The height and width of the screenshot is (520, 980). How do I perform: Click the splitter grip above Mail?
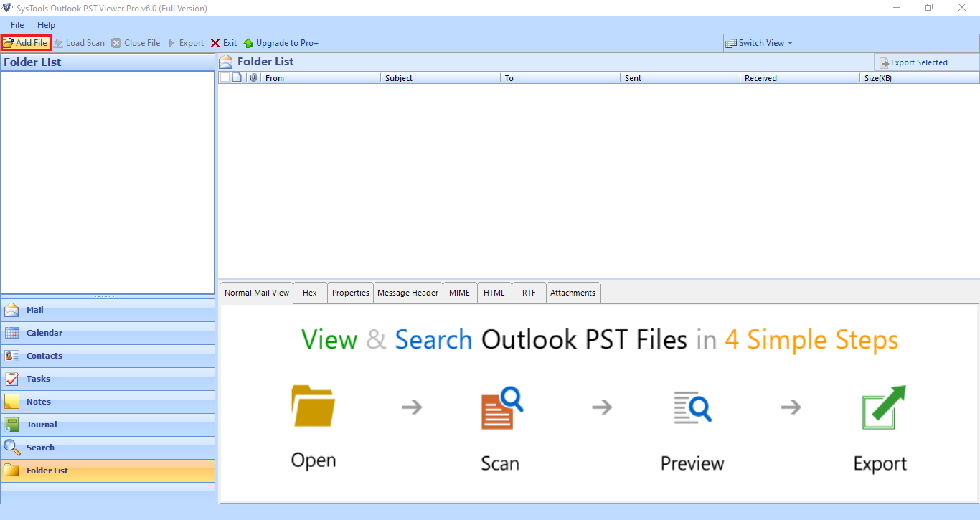click(105, 296)
